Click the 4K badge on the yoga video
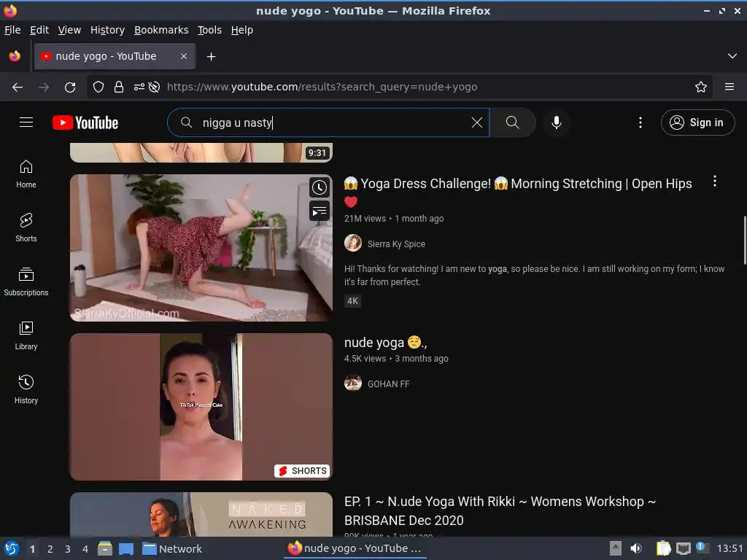 352,301
